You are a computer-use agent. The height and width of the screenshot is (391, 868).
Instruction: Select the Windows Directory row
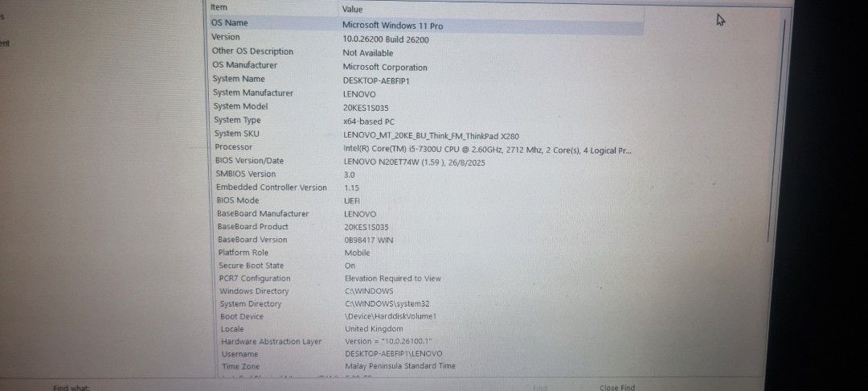425,291
